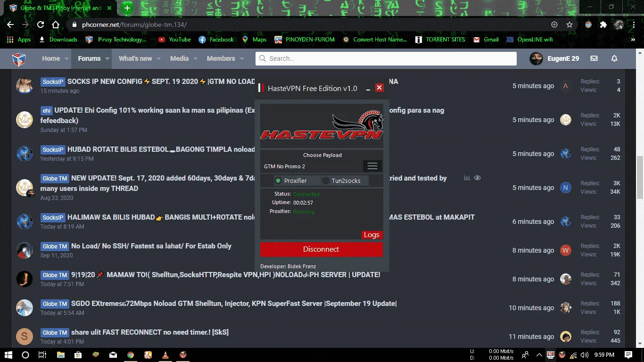Open the SGDO EXtreme 72Mbps Noload thread
This screenshot has width=644, height=362.
tap(234, 304)
